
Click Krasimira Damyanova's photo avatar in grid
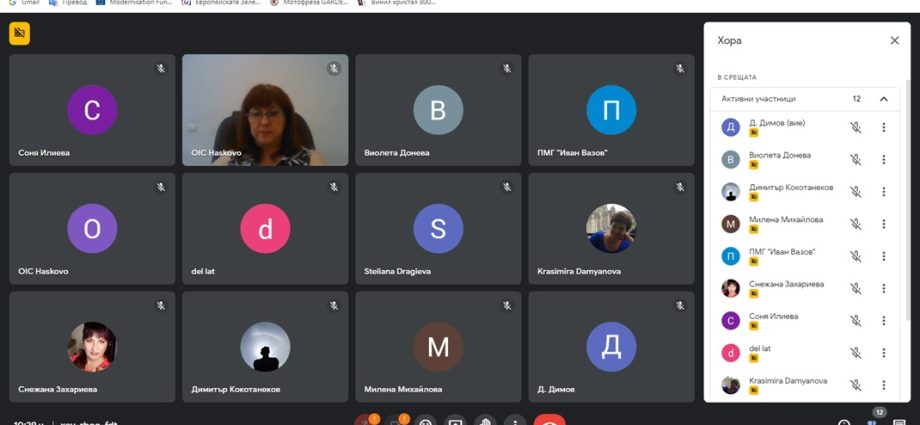[x=611, y=228]
